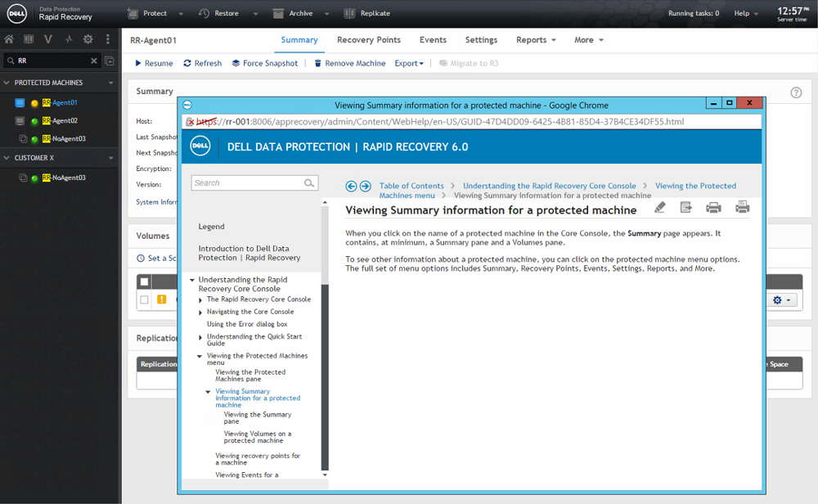
Task: Click the Restore icon in the top bar
Action: point(204,14)
